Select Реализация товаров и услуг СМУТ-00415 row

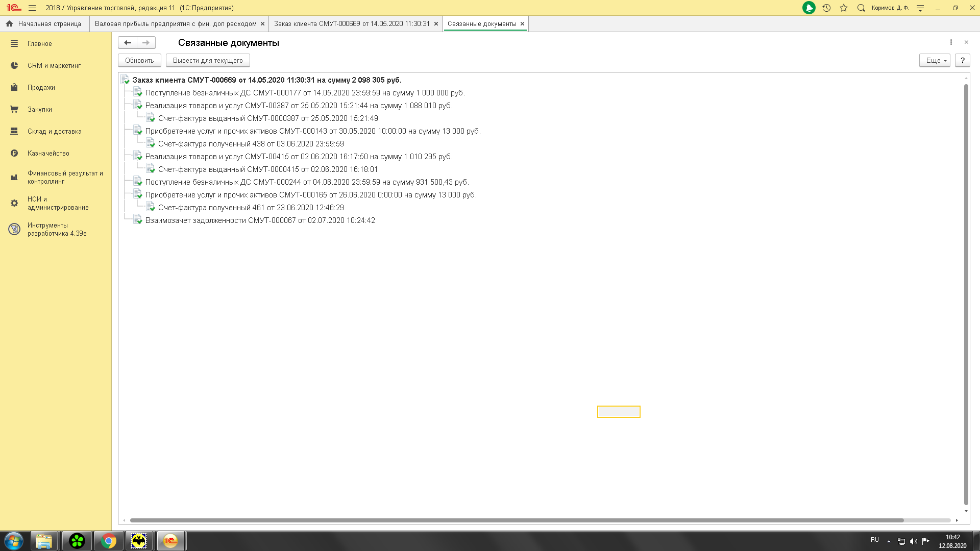point(299,157)
